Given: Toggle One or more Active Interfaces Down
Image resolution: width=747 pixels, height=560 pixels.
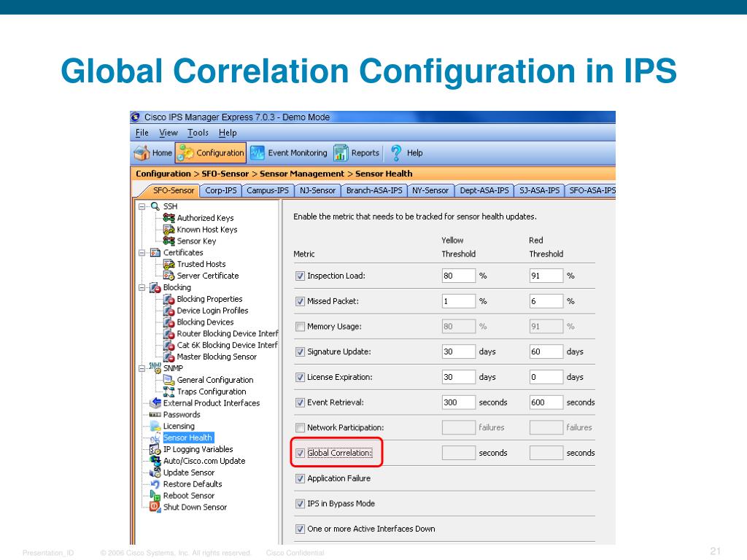Looking at the screenshot, I should [300, 529].
